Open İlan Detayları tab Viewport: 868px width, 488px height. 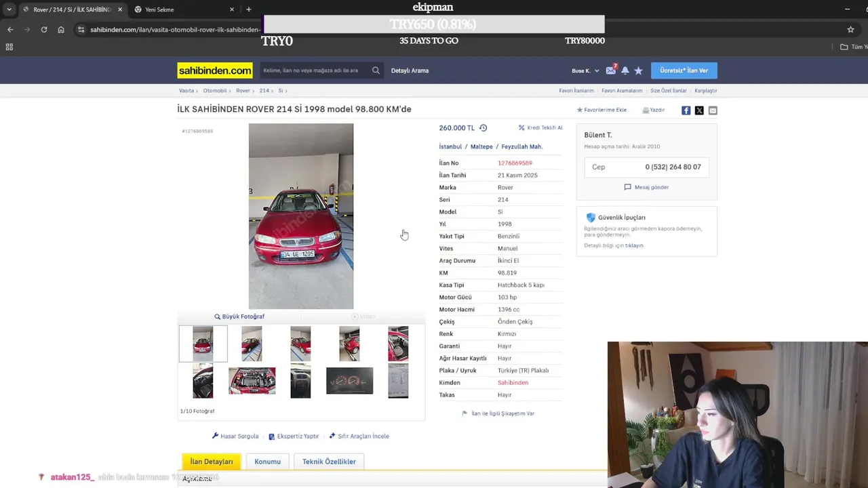tap(211, 462)
